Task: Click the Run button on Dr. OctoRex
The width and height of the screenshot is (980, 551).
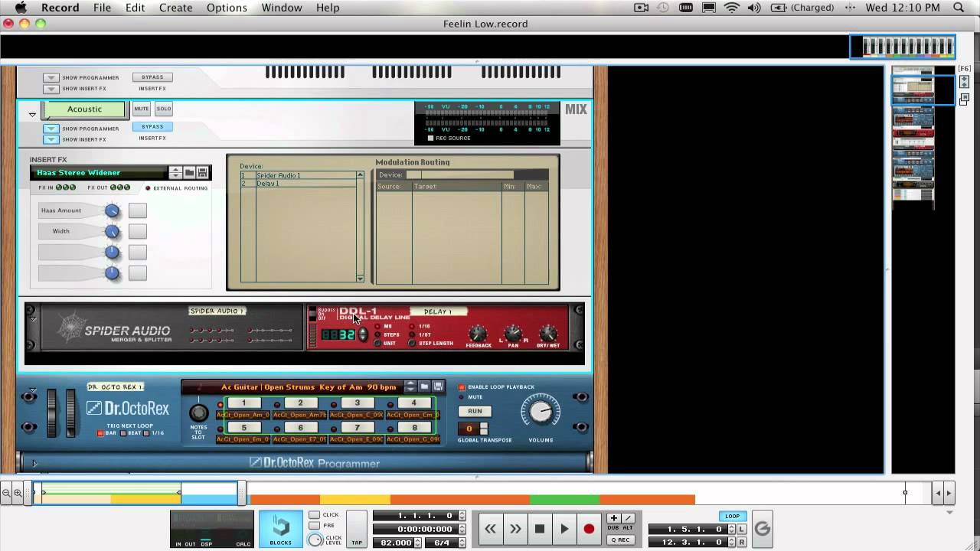Action: (475, 411)
